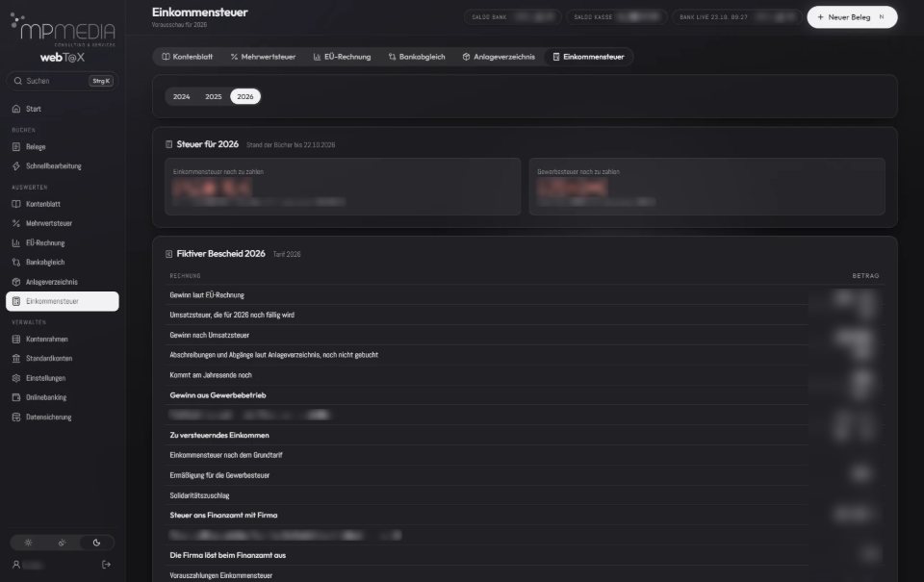Click the sidebar Bankabgleich compare icon
The height and width of the screenshot is (582, 924).
16,262
